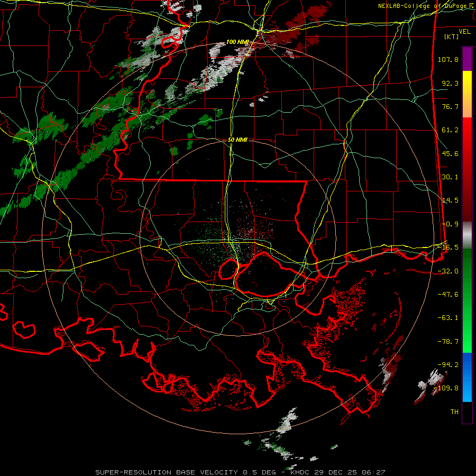Select the -0.9 legend value
The width and height of the screenshot is (476, 476).
(450, 224)
